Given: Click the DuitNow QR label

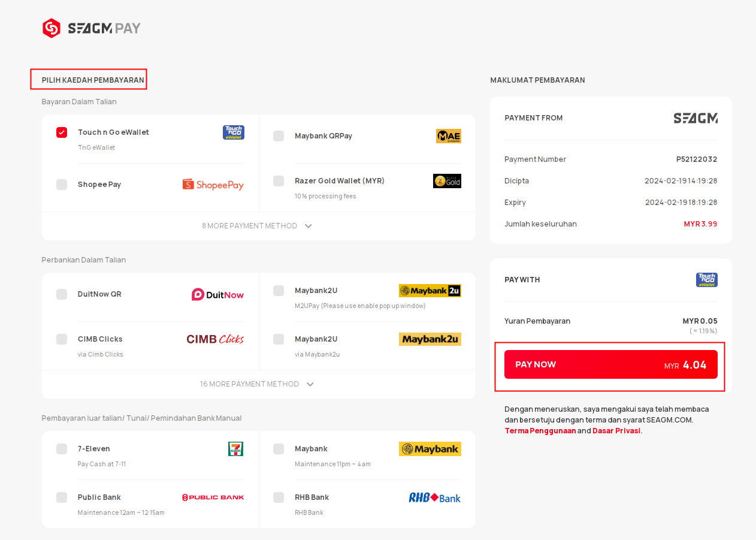Looking at the screenshot, I should pyautogui.click(x=99, y=294).
